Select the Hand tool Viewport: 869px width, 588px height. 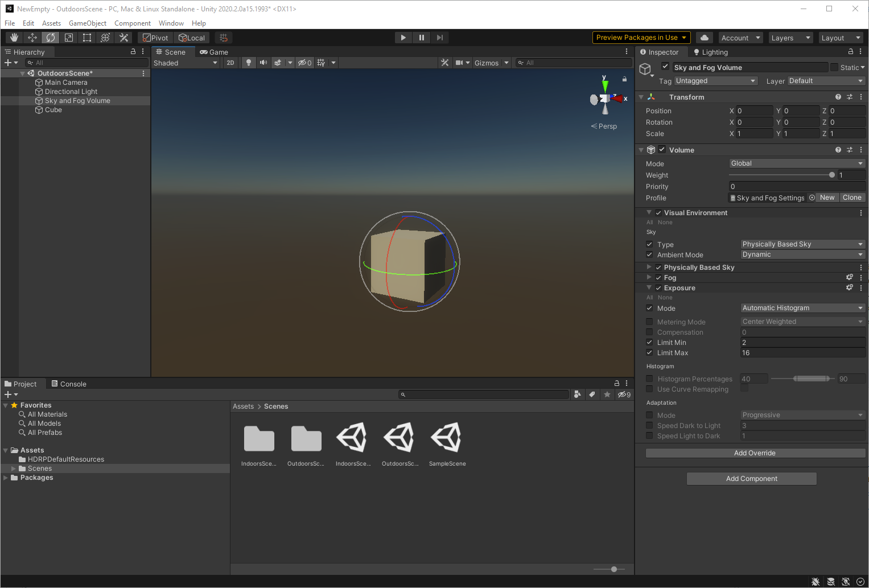pyautogui.click(x=14, y=38)
